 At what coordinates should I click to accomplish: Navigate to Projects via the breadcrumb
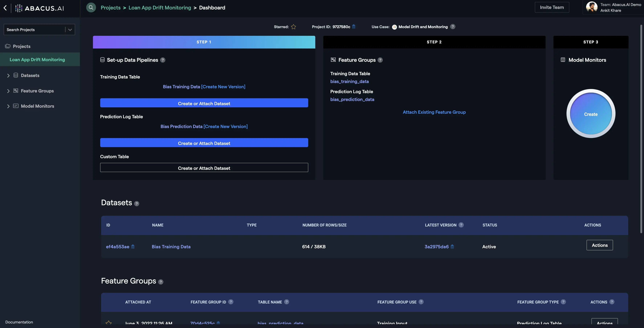click(111, 7)
